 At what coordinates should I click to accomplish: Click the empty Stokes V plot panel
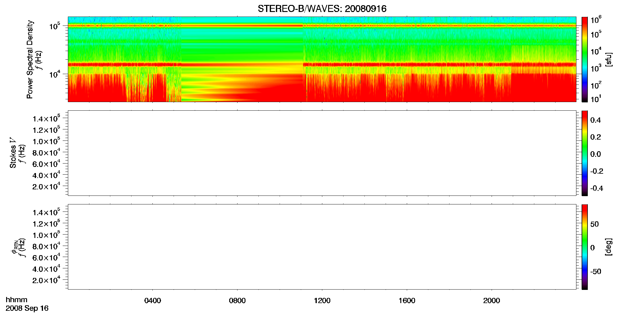point(322,153)
